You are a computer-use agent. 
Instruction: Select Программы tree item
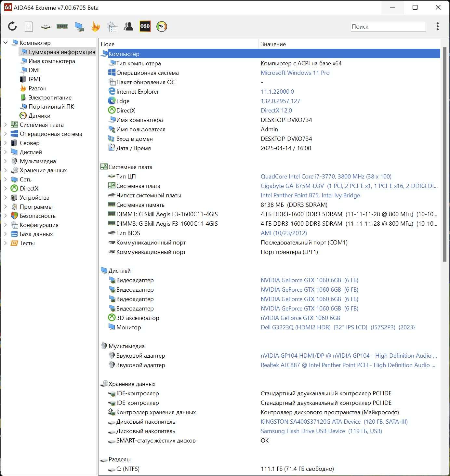click(36, 206)
